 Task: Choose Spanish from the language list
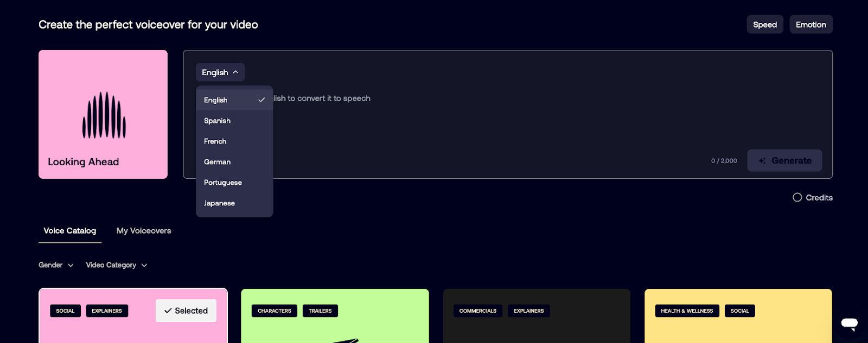pyautogui.click(x=234, y=121)
